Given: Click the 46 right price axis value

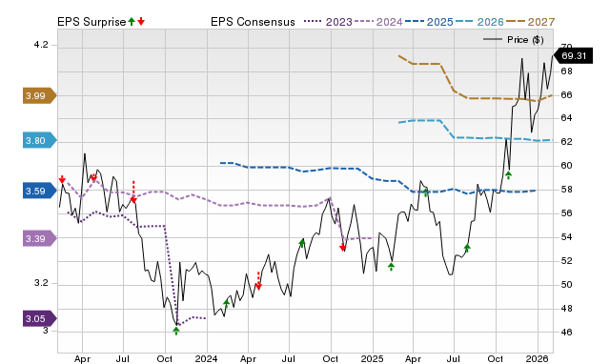Looking at the screenshot, I should (566, 333).
